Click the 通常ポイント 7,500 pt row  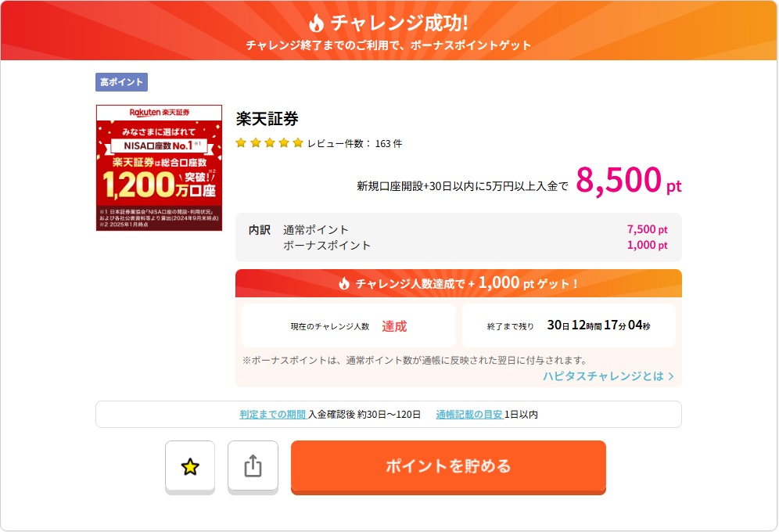click(458, 229)
